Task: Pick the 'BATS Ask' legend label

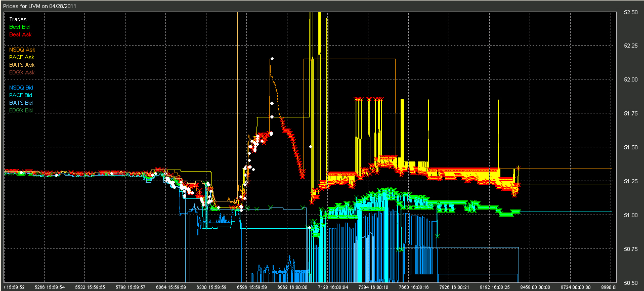Action: pos(22,65)
